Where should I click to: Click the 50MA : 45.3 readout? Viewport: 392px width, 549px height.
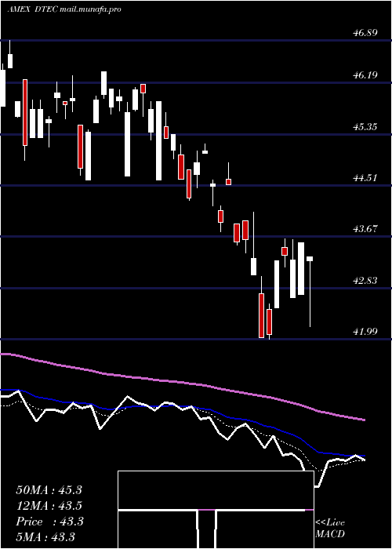tap(49, 490)
